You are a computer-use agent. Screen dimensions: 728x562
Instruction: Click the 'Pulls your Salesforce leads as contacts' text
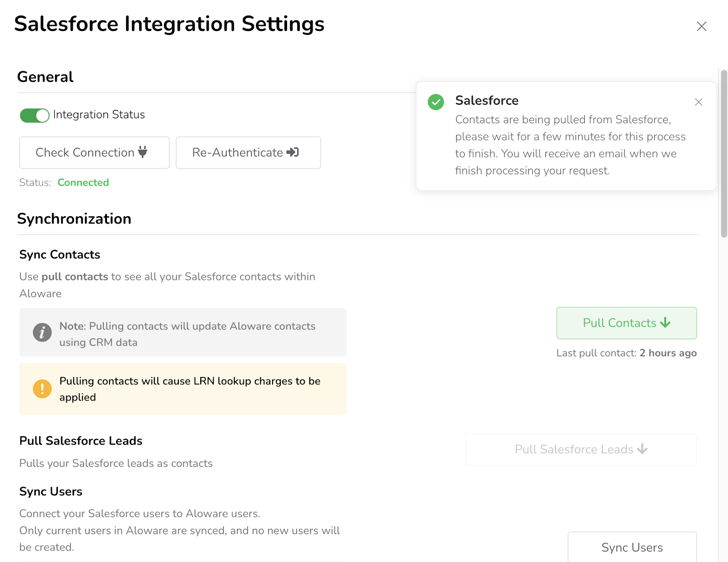116,463
